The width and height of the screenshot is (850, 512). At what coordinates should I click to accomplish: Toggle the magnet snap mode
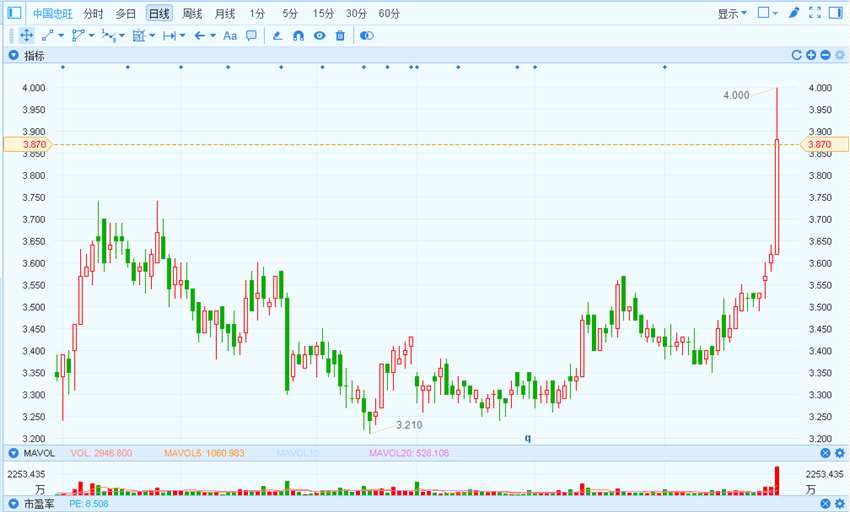pyautogui.click(x=298, y=36)
